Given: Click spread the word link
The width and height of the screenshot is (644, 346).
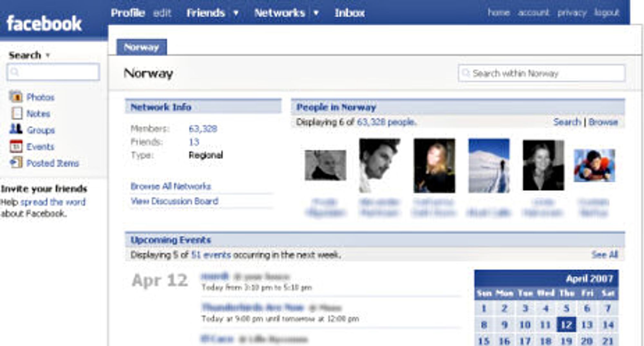Looking at the screenshot, I should (x=53, y=202).
